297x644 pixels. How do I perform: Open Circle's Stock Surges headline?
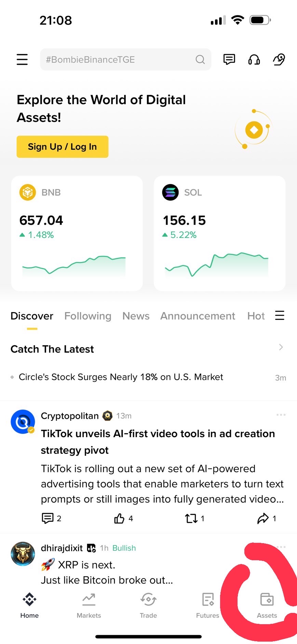121,377
